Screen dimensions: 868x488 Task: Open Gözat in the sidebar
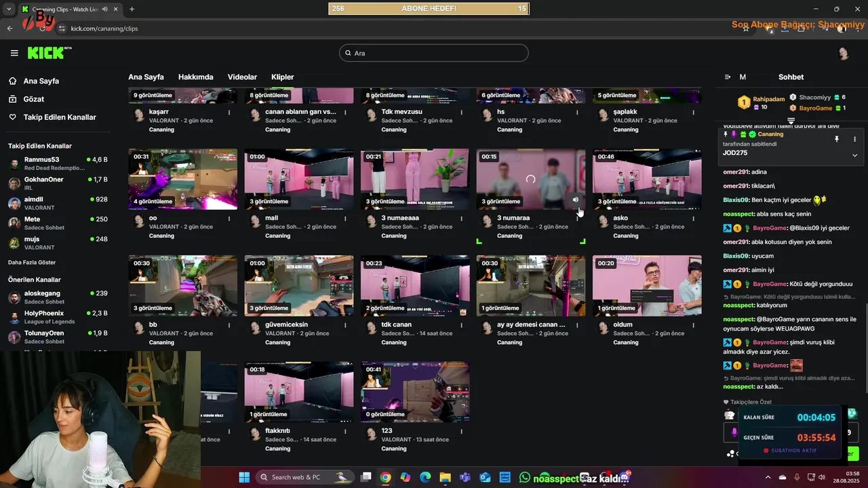tap(33, 99)
